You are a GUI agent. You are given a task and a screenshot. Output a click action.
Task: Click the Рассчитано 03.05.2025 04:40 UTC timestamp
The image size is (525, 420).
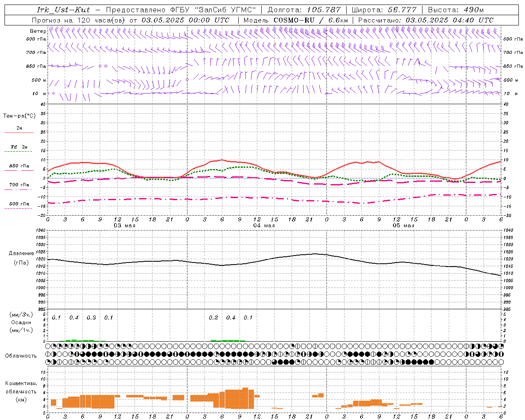[426, 20]
